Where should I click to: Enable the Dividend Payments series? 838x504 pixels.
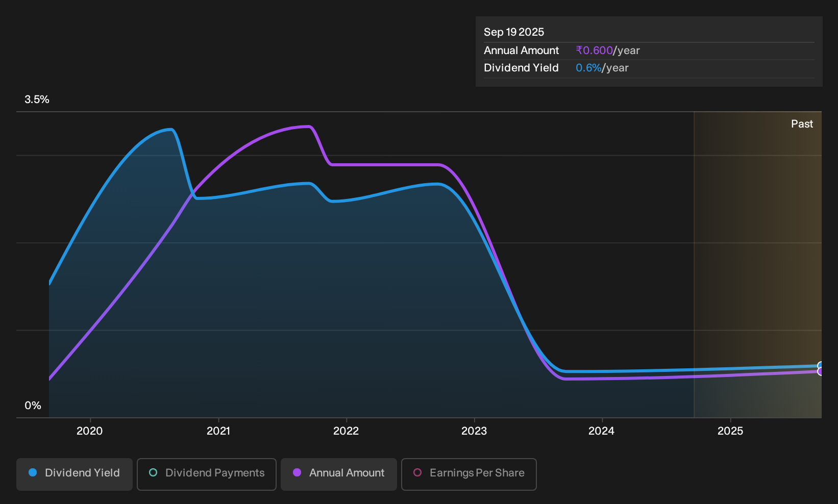pyautogui.click(x=207, y=474)
